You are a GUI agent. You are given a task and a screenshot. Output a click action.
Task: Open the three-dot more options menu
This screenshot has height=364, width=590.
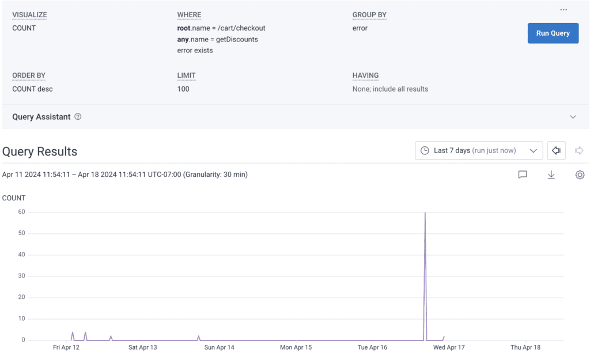pos(563,10)
